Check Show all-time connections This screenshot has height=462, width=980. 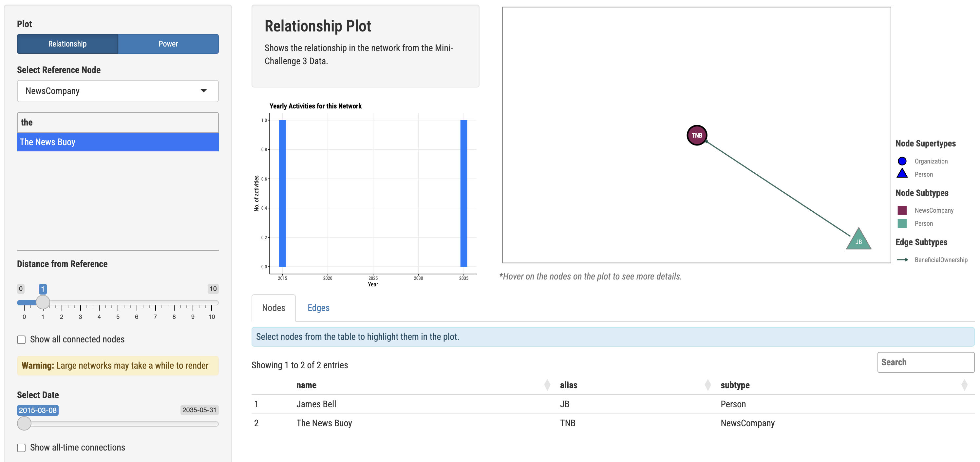(x=22, y=448)
